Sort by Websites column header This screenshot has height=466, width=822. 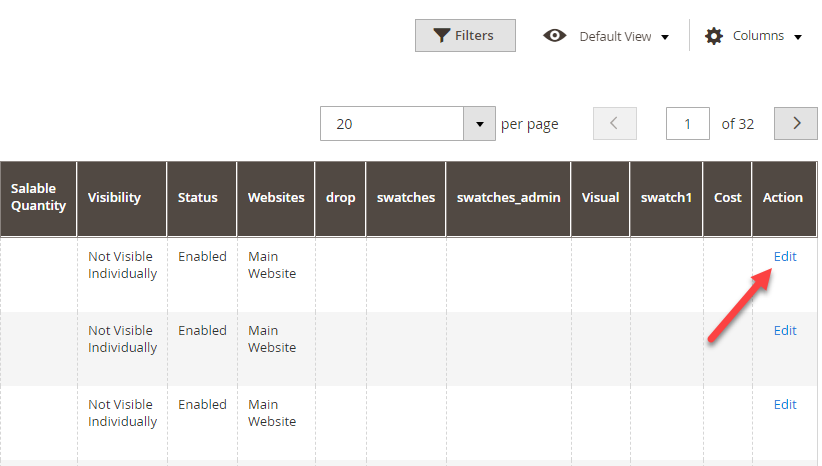tap(276, 199)
